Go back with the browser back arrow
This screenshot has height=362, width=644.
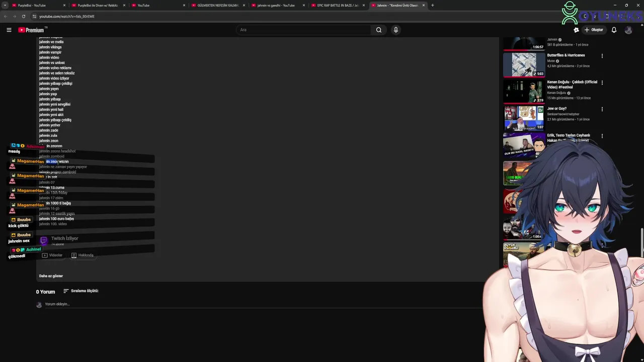tap(6, 16)
